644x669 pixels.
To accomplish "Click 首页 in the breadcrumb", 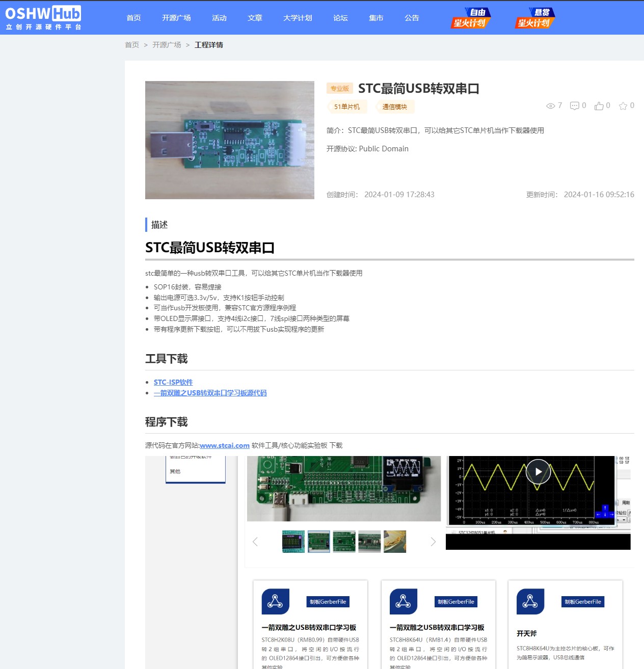I will coord(132,45).
